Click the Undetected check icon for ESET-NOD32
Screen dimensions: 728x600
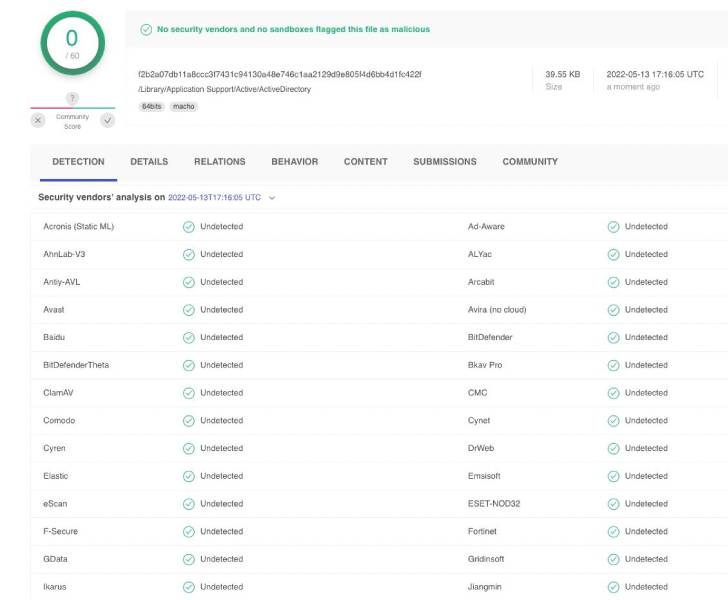(x=613, y=504)
